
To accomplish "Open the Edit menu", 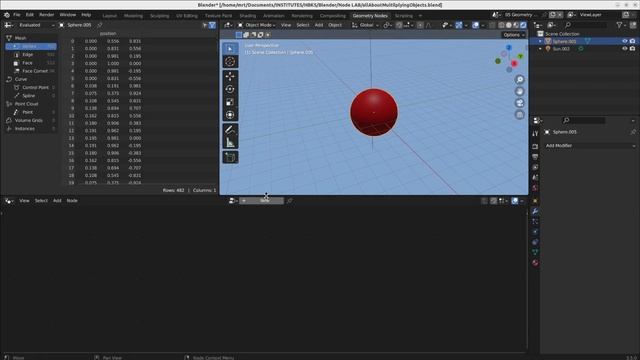I will pyautogui.click(x=30, y=15).
